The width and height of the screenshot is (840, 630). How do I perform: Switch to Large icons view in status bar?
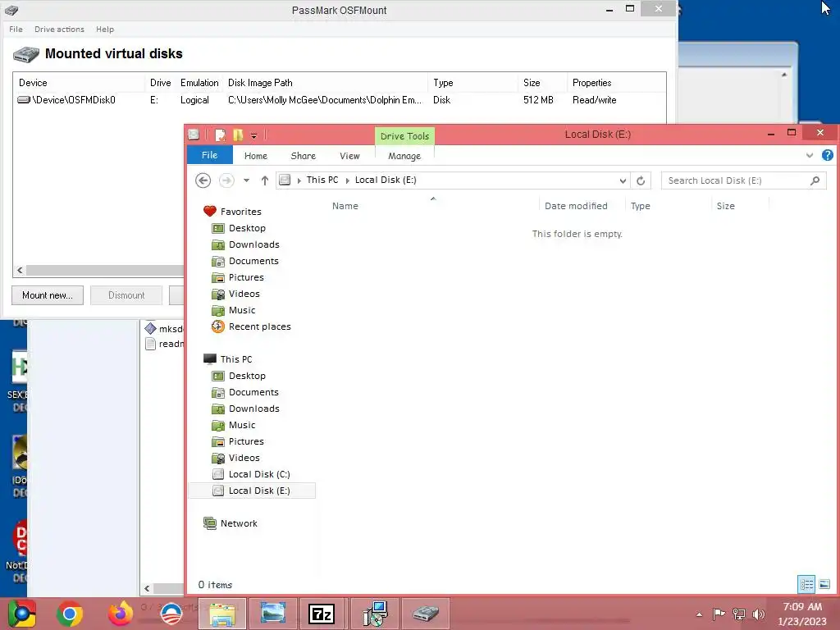pyautogui.click(x=824, y=584)
